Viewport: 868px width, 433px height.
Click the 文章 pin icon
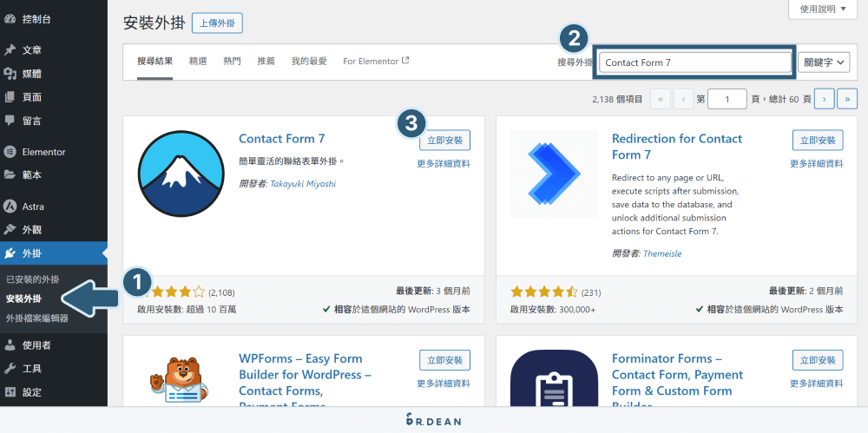(x=10, y=49)
